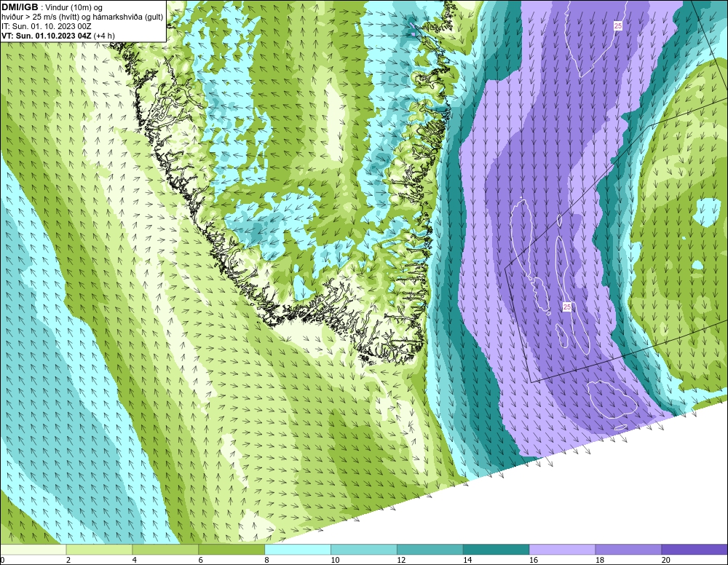728x565 pixels.
Task: Click the 'IT: Sun. 01. 10. 2023 00Z' line
Action: [47, 26]
